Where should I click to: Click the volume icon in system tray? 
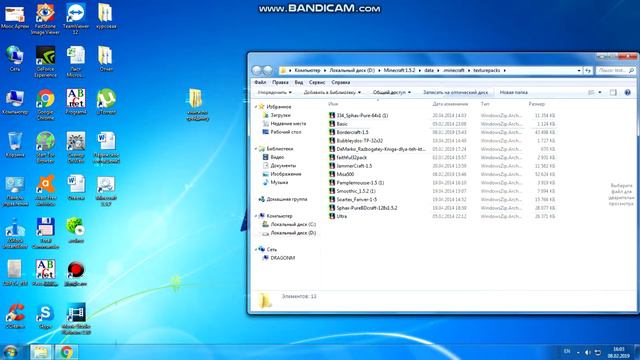pyautogui.click(x=587, y=352)
